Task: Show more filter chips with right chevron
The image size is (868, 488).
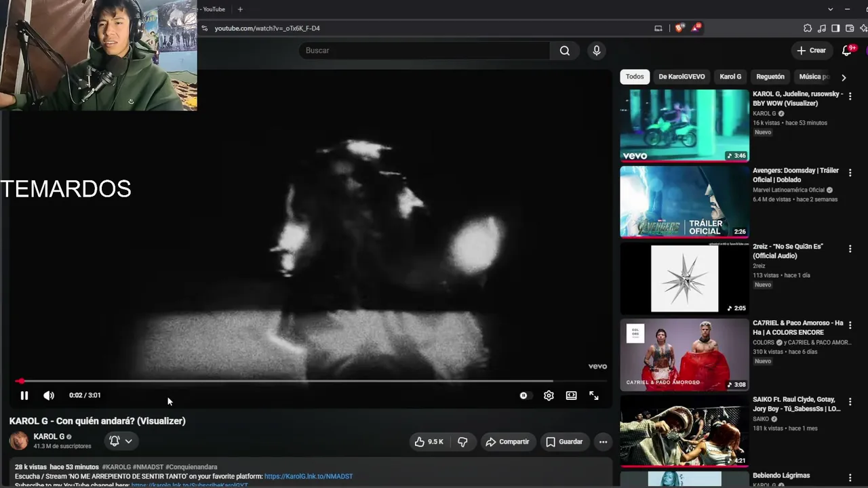Action: point(844,77)
